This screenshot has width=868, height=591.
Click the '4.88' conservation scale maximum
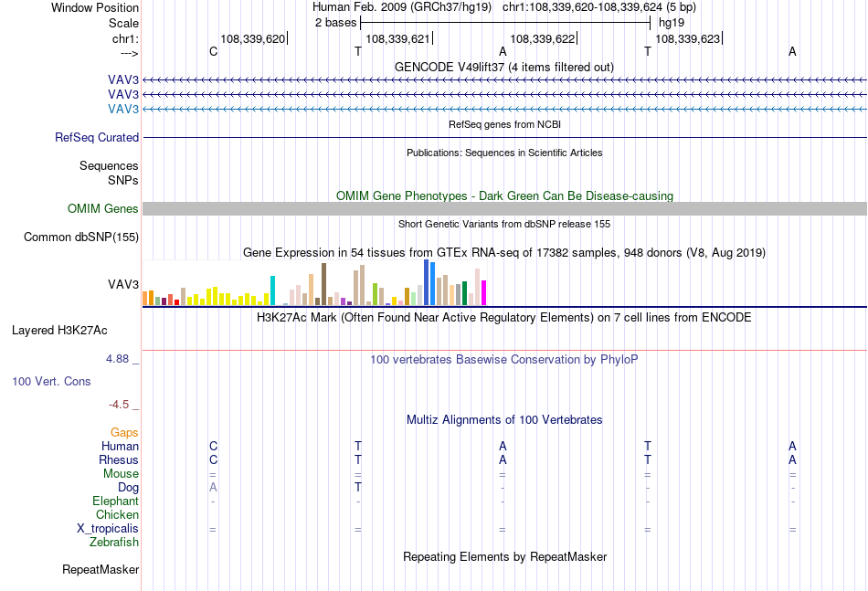pyautogui.click(x=117, y=359)
